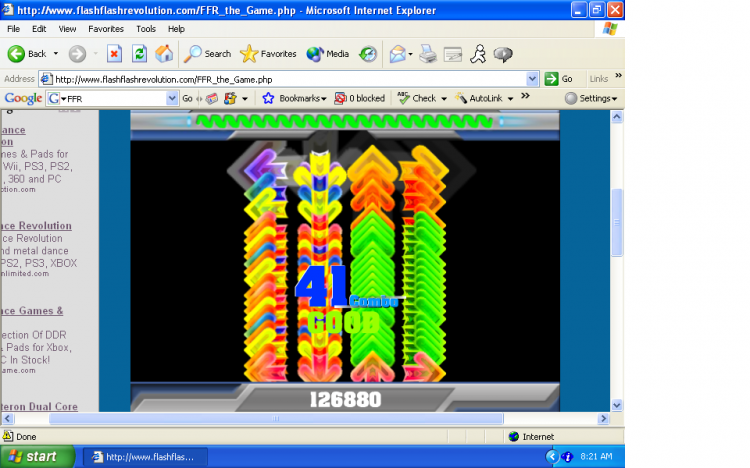Expand the address bar URL dropdown
Viewport: 750px width, 468px height.
[x=532, y=79]
